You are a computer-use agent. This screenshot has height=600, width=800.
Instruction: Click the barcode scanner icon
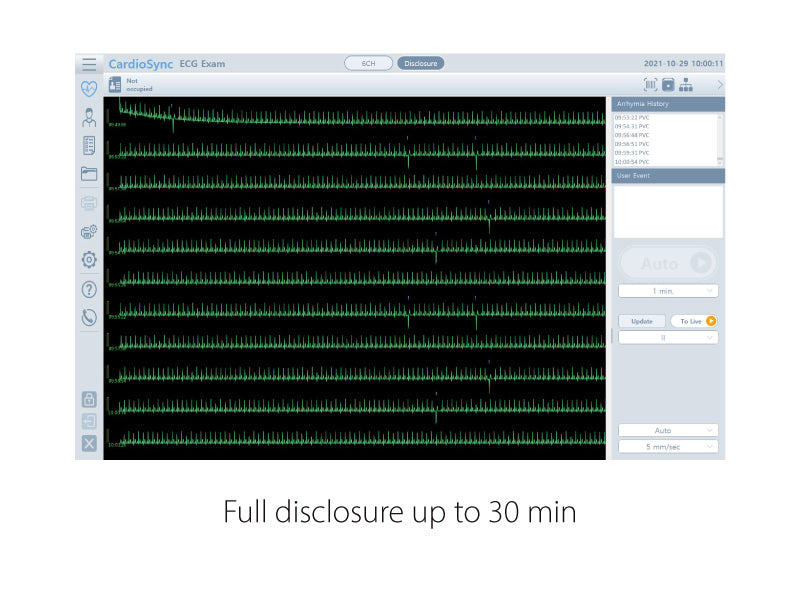[x=651, y=85]
